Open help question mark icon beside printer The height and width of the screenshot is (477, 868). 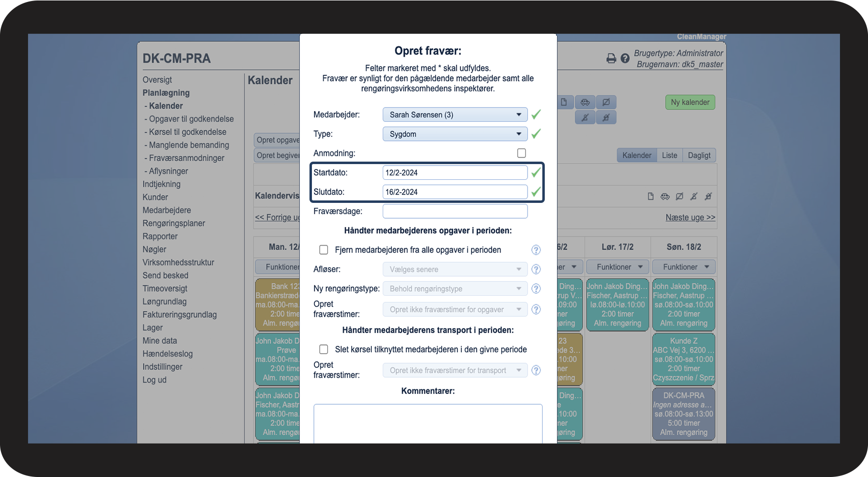coord(625,58)
